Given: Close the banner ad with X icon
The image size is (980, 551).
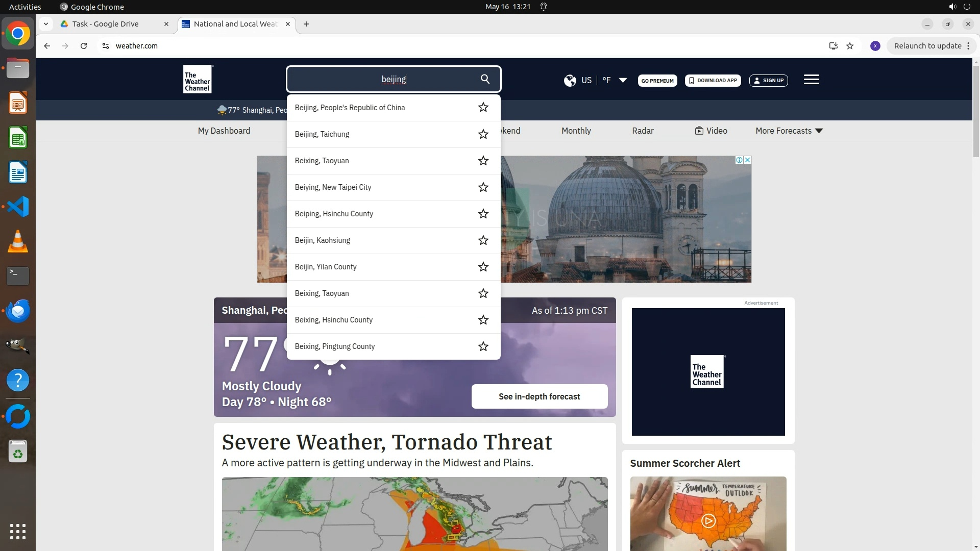Looking at the screenshot, I should pyautogui.click(x=747, y=160).
